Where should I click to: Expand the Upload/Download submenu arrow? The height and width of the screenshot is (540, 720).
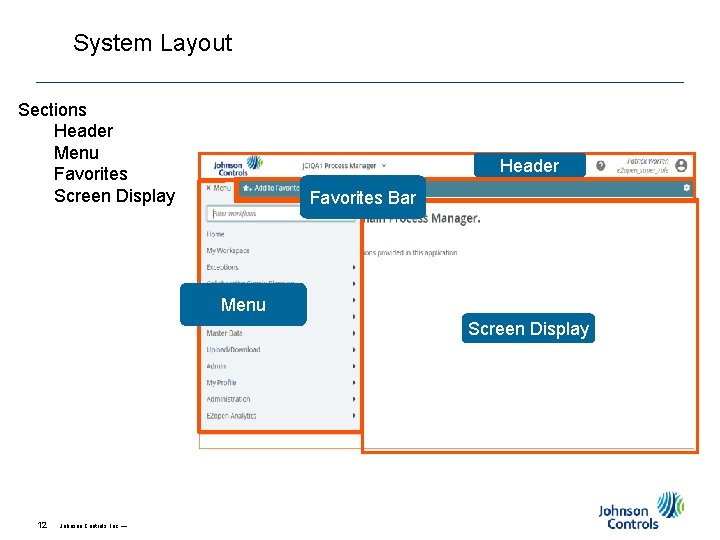tap(354, 349)
